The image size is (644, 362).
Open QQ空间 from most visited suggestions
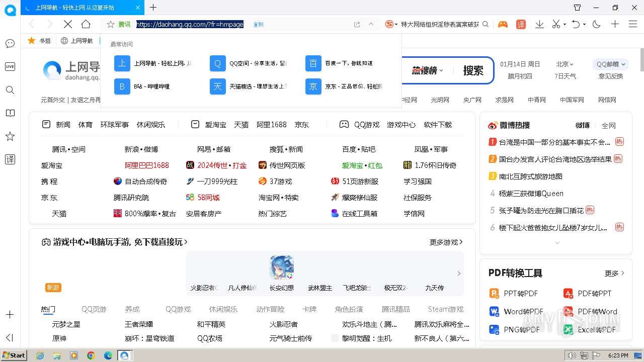(249, 63)
